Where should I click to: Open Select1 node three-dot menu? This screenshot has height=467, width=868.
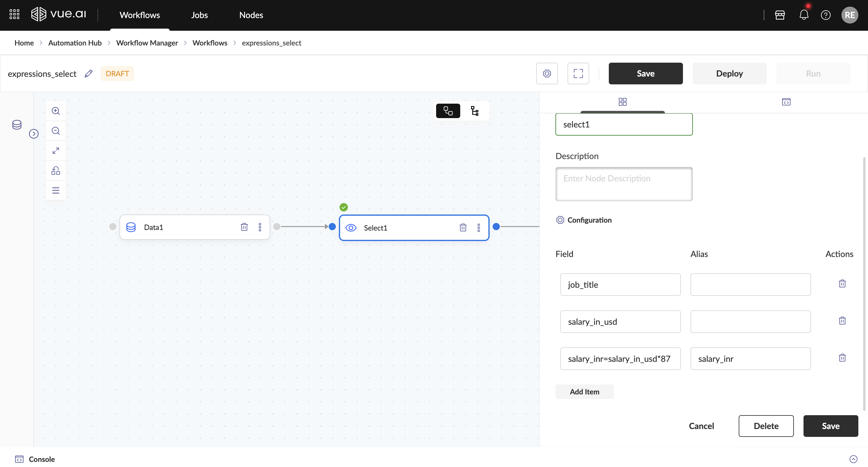[x=479, y=228]
